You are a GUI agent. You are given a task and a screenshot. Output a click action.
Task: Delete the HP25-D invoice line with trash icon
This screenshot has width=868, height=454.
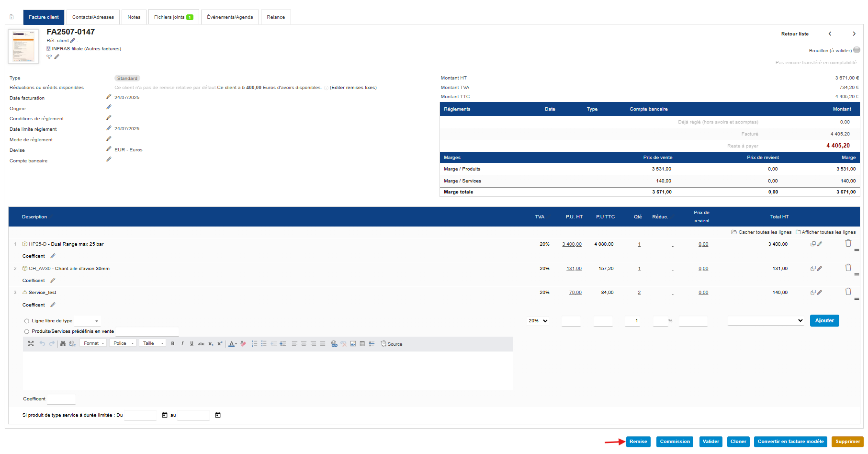tap(848, 243)
